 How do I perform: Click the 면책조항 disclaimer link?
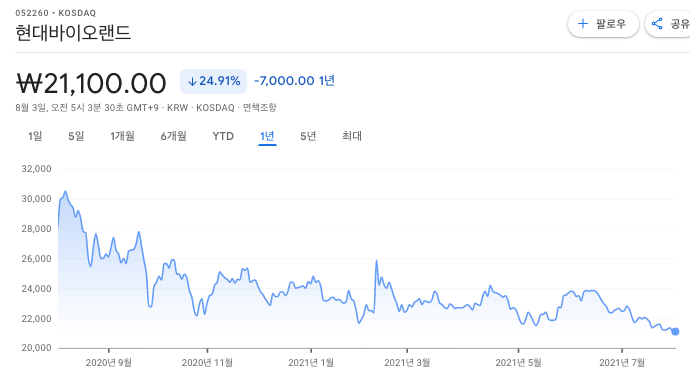click(x=260, y=108)
